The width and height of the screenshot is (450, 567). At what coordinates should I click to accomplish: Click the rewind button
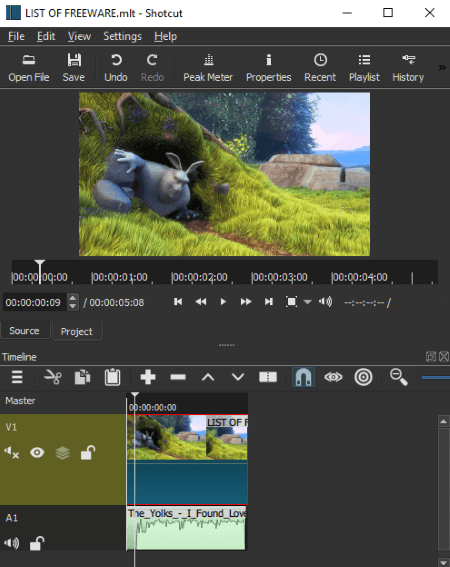tap(200, 302)
